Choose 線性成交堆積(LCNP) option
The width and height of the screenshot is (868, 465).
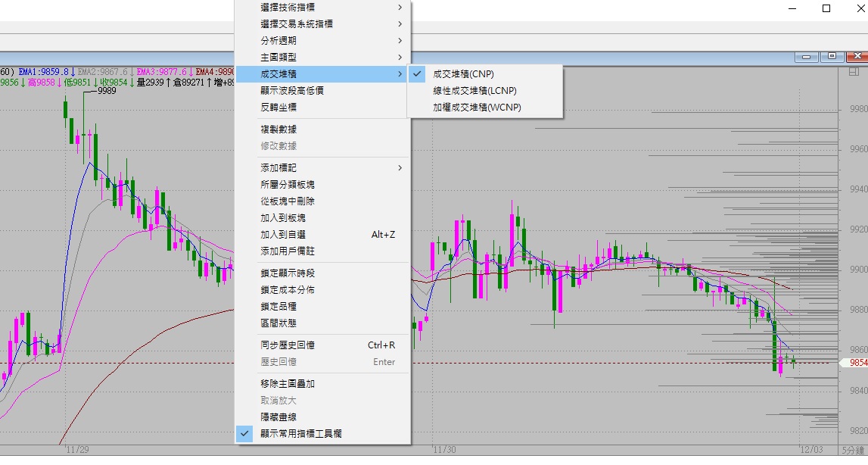(474, 91)
